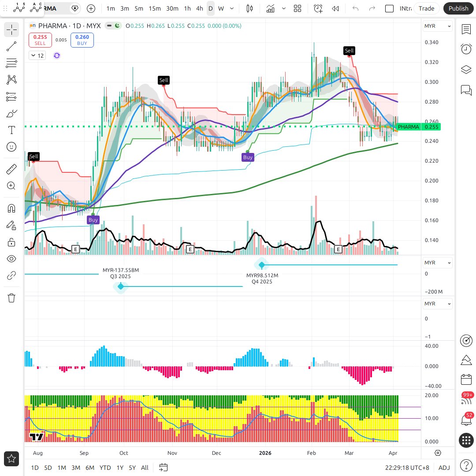This screenshot has width=476, height=476.
Task: Click the Publish button
Action: [x=458, y=8]
